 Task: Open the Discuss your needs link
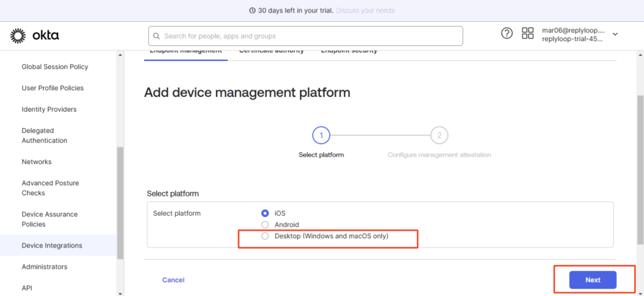coord(365,11)
